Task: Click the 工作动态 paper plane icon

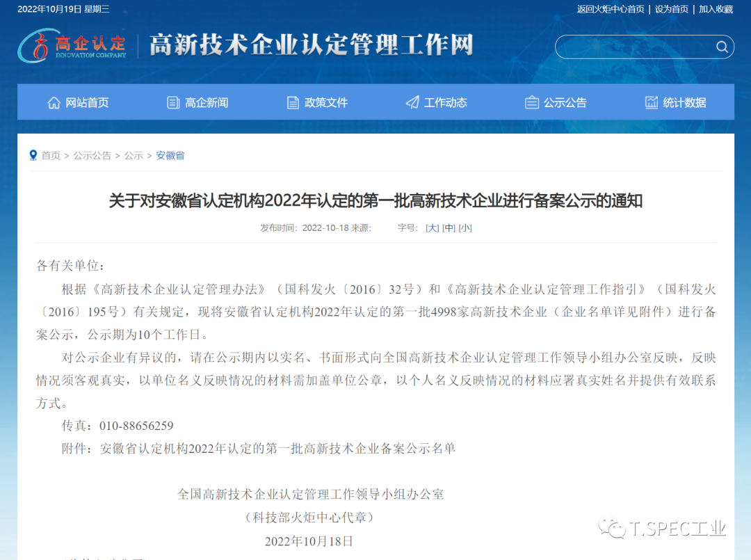Action: click(412, 103)
